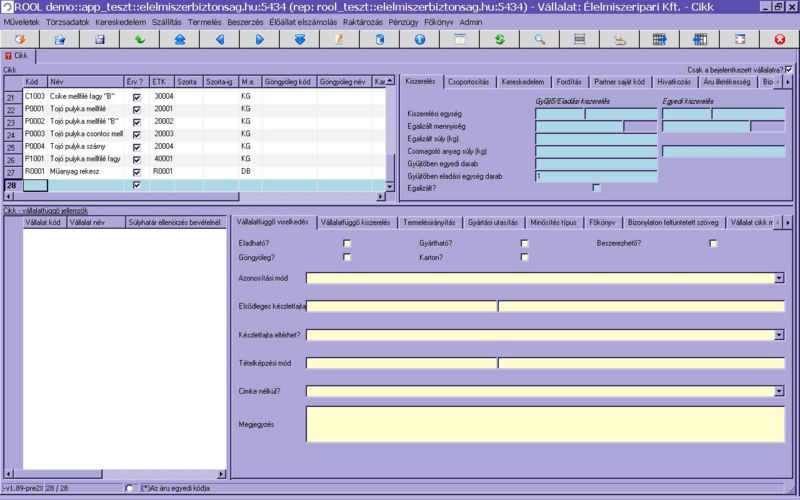Click the magnifying glass search icon

click(539, 39)
